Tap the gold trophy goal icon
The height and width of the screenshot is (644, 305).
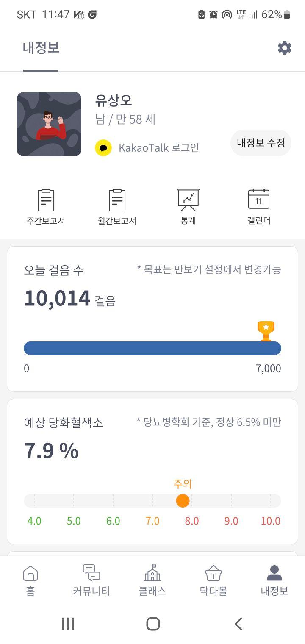266,331
